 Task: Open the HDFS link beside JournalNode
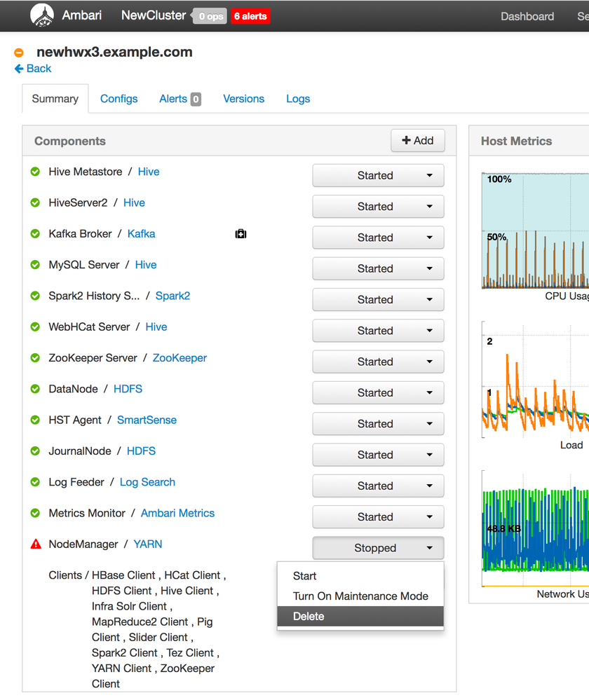click(141, 451)
